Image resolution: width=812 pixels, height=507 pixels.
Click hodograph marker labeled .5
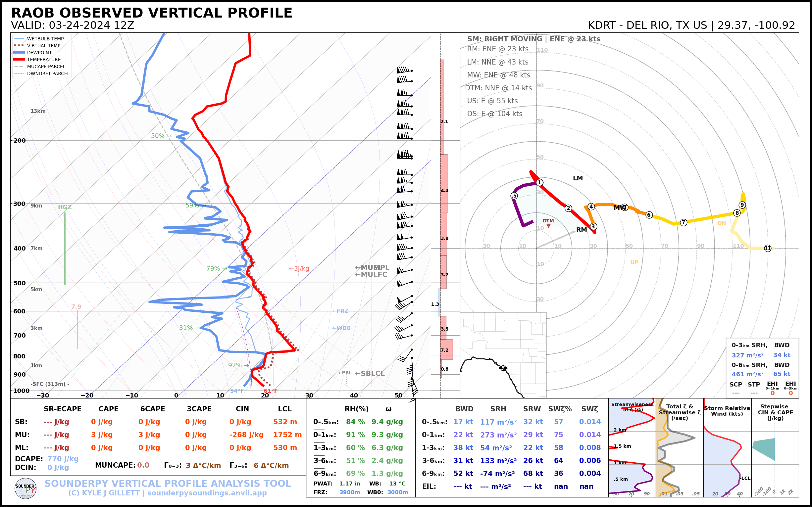point(514,196)
